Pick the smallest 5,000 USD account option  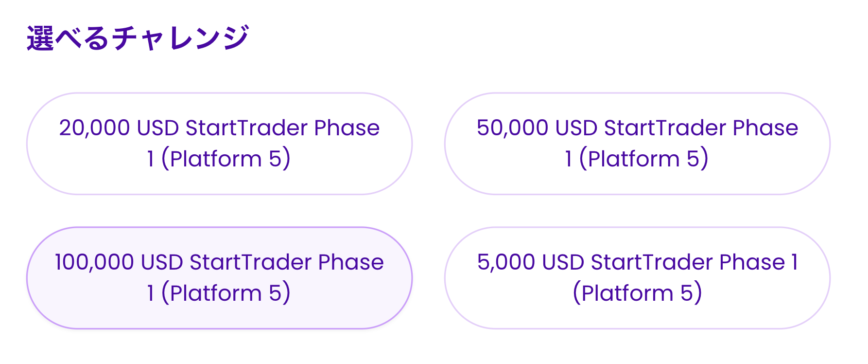(x=637, y=278)
